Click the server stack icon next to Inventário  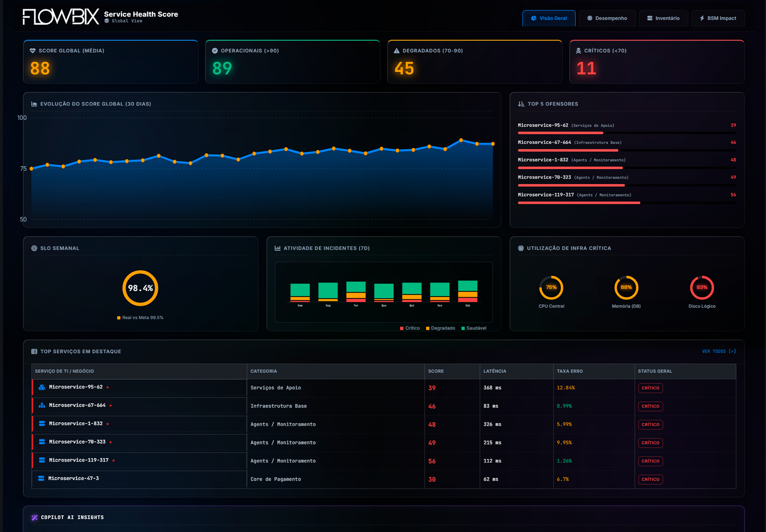click(650, 18)
